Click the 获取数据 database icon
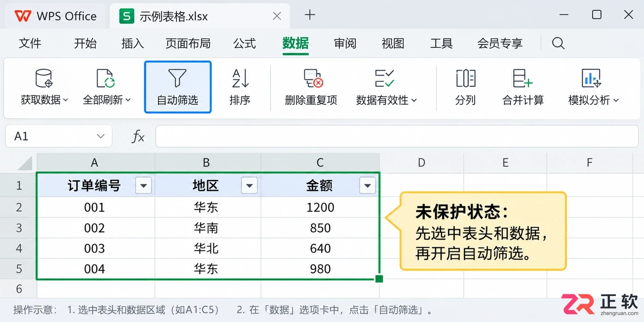 click(x=44, y=78)
